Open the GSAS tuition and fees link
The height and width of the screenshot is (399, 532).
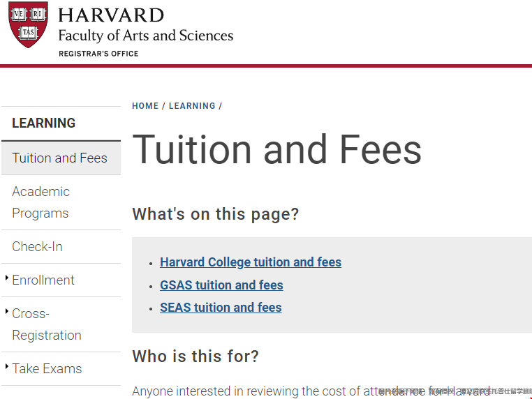point(221,285)
